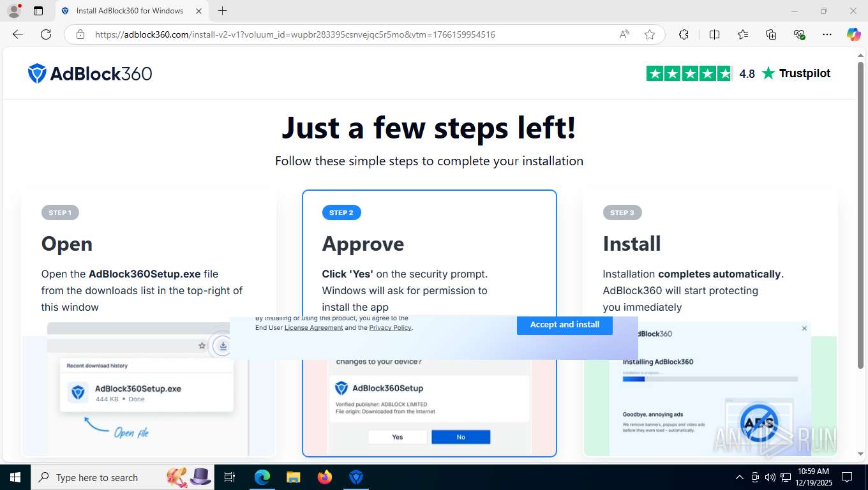This screenshot has height=490, width=868.
Task: Click the Accept and install button
Action: [565, 325]
